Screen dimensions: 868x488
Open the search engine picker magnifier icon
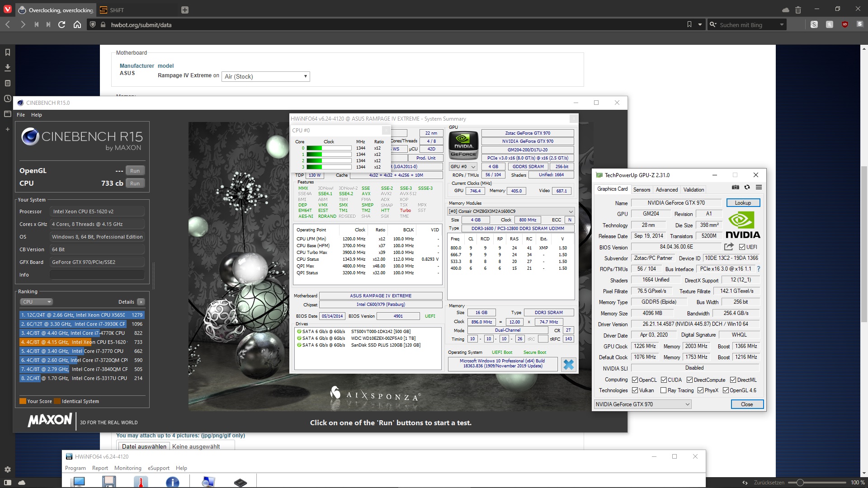[713, 24]
